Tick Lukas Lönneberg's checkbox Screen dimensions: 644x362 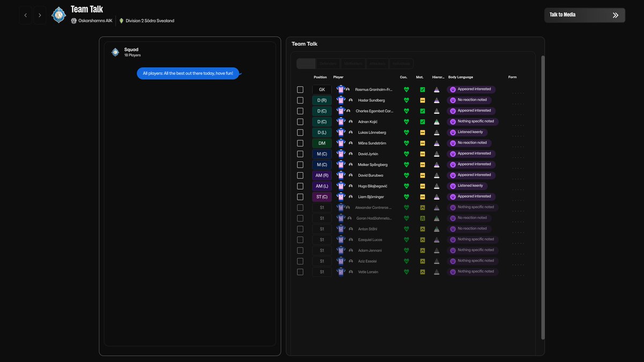300,132
